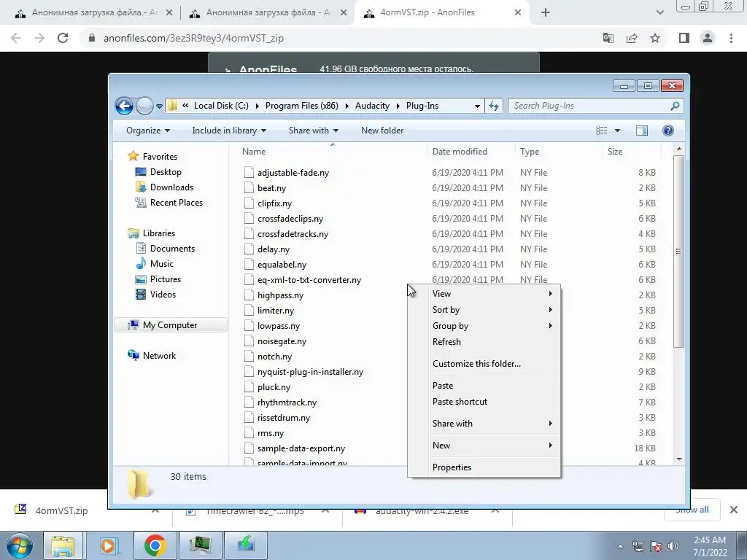Click the scrollbar down arrow in file list
The image size is (747, 560).
[x=679, y=459]
